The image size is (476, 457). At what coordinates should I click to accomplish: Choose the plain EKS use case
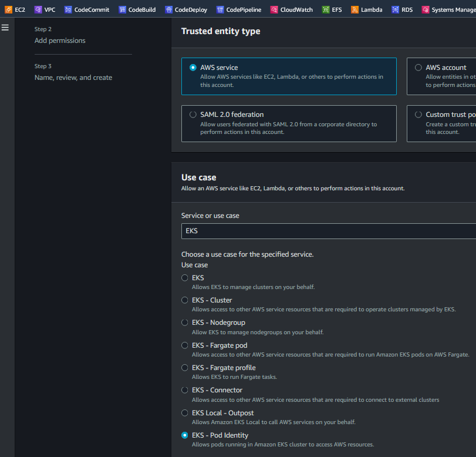click(184, 278)
